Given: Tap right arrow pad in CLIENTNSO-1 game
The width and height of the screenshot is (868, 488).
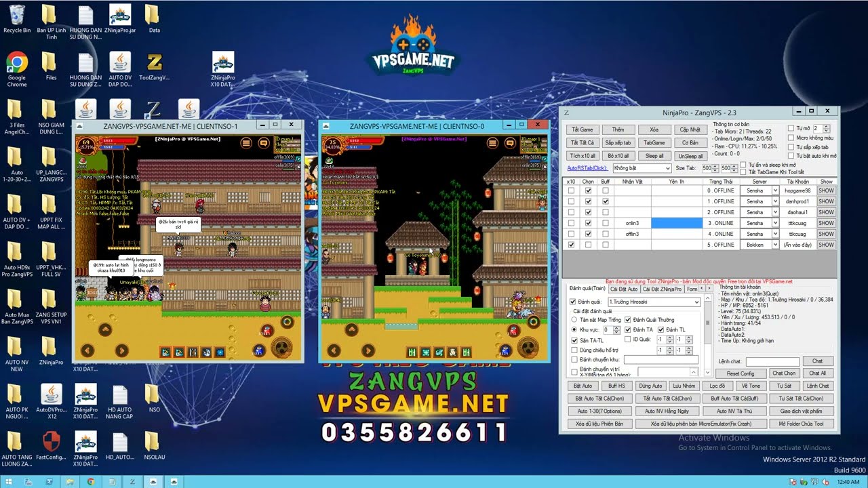Looking at the screenshot, I should click(121, 350).
